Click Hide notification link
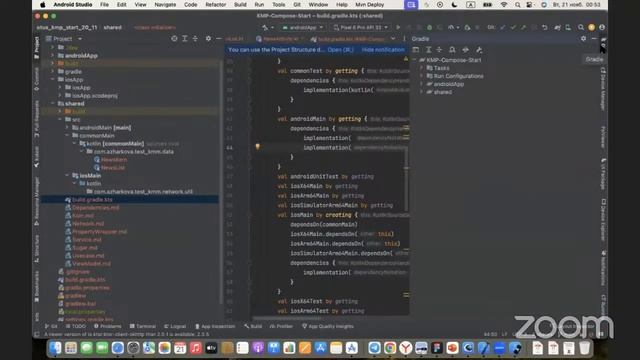The width and height of the screenshot is (640, 360). coord(383,50)
